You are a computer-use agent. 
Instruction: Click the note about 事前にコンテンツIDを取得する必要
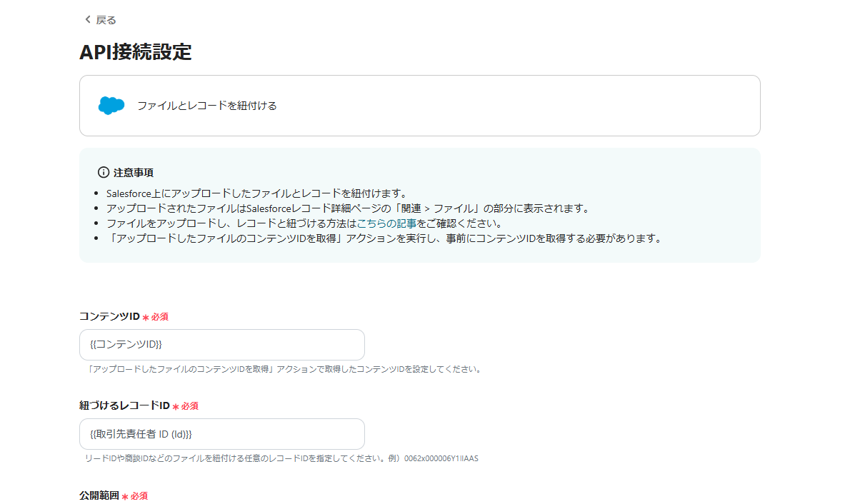click(x=384, y=238)
